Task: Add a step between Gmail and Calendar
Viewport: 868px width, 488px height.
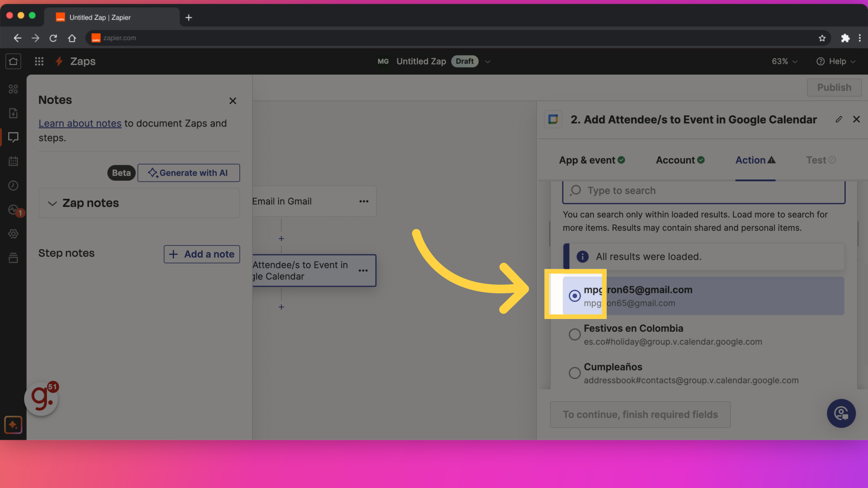Action: (281, 239)
